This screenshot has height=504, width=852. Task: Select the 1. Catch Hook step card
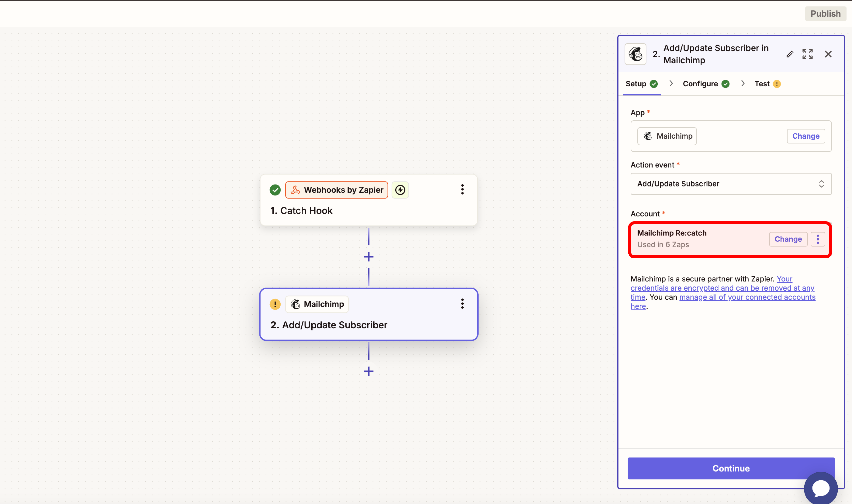[369, 200]
